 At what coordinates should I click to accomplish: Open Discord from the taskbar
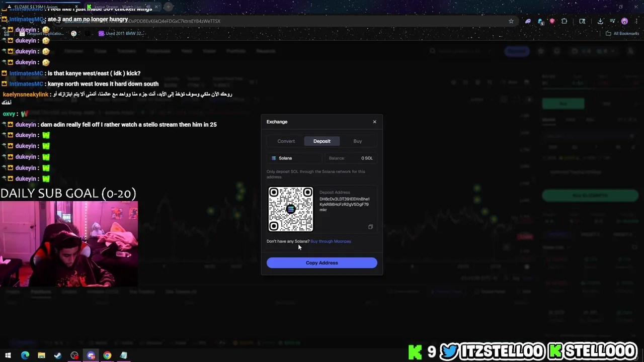pos(91,355)
